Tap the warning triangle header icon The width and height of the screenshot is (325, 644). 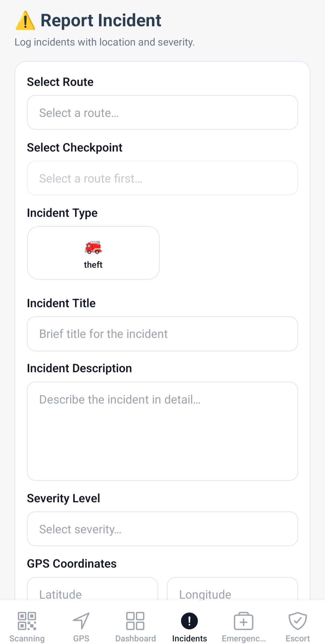(25, 21)
